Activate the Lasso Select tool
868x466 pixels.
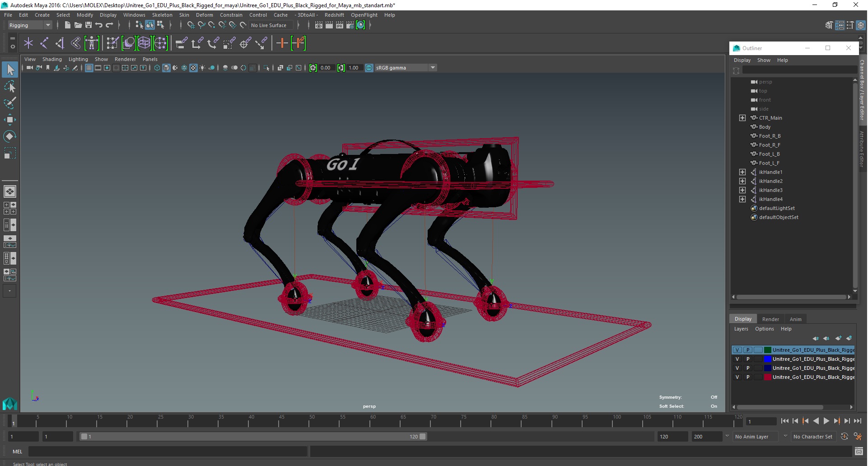point(10,86)
